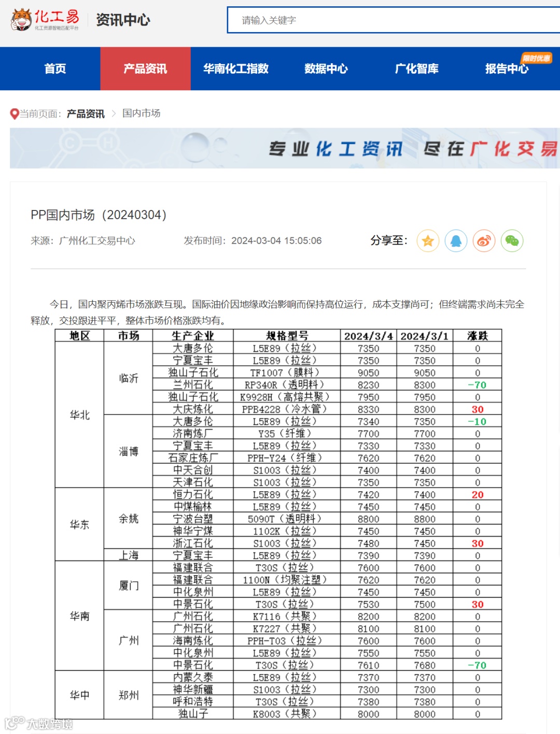Click the TF1007（膜料）spec cell
The width and height of the screenshot is (560, 734).
[x=287, y=373]
